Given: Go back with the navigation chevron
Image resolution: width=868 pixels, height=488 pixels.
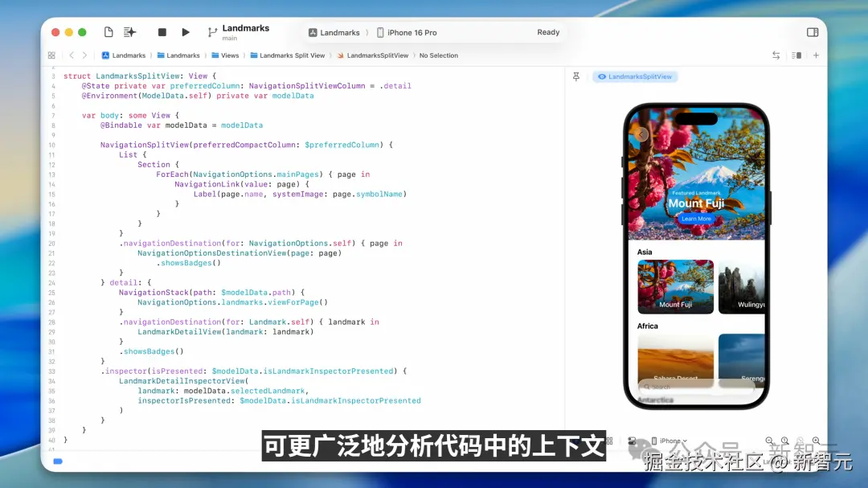Looking at the screenshot, I should point(72,55).
